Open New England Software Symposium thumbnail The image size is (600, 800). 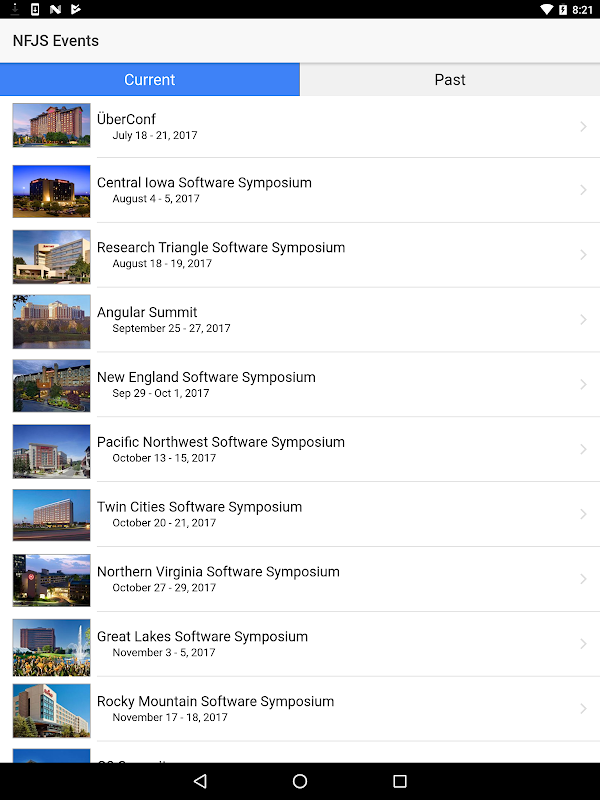(x=52, y=386)
